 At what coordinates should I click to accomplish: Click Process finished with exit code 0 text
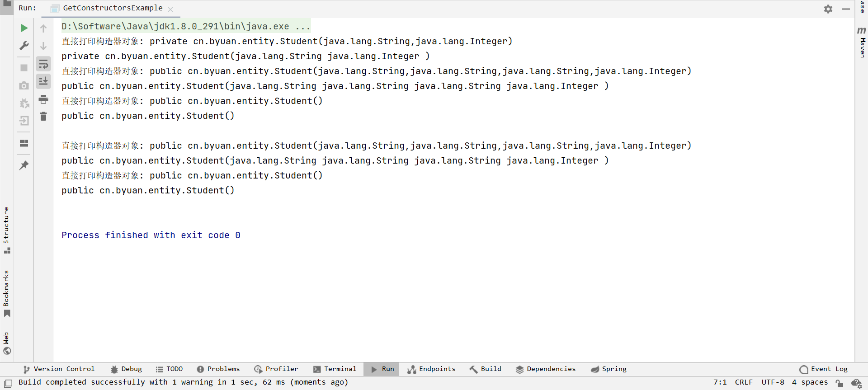click(151, 235)
